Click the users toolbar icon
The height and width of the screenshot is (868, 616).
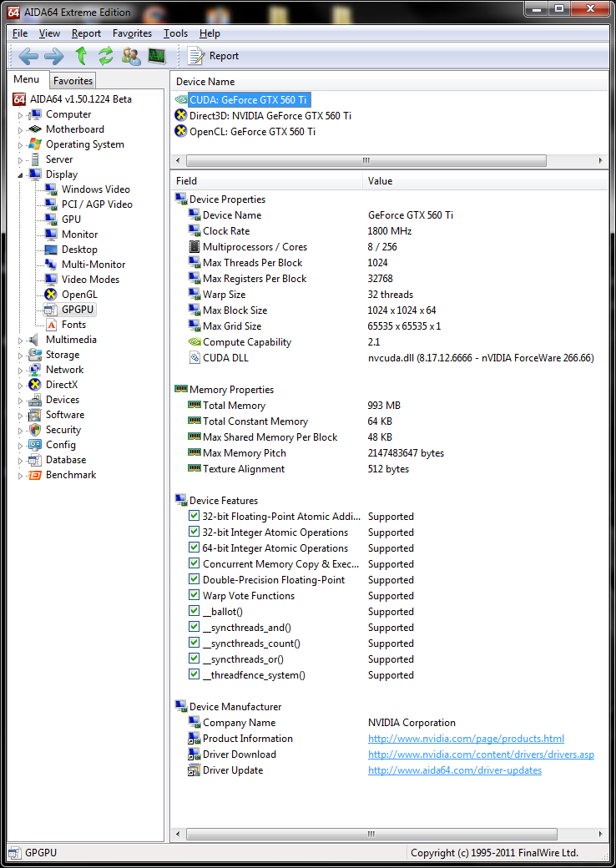131,56
